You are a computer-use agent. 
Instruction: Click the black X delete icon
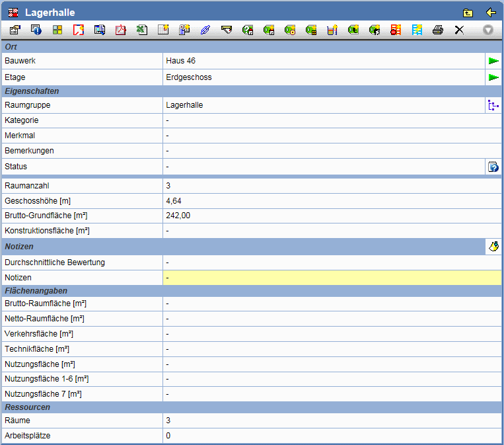coord(459,30)
